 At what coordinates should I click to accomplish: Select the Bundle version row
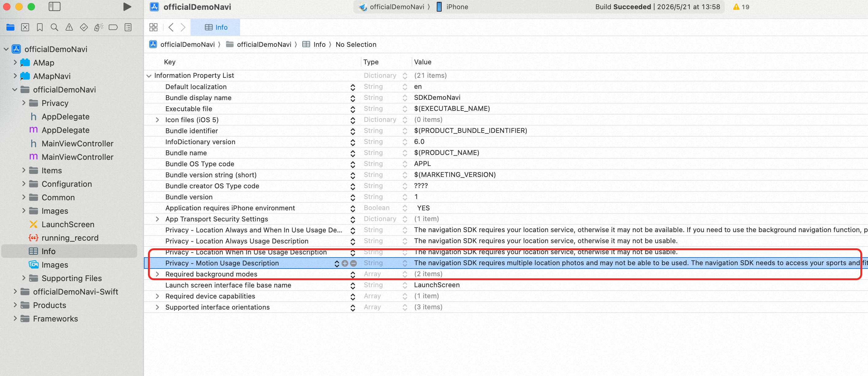pyautogui.click(x=506, y=197)
